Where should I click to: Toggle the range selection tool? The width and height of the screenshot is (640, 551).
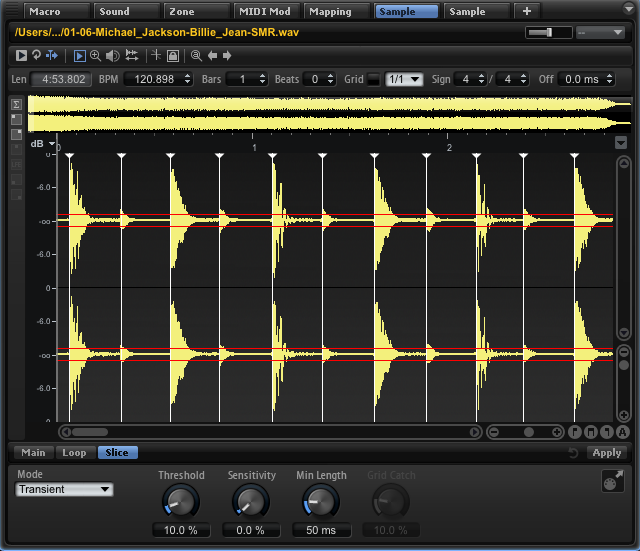[80, 56]
